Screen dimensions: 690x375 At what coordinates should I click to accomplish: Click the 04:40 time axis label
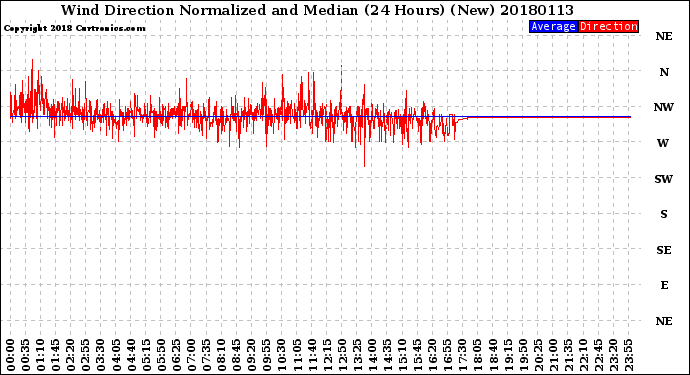[131, 355]
